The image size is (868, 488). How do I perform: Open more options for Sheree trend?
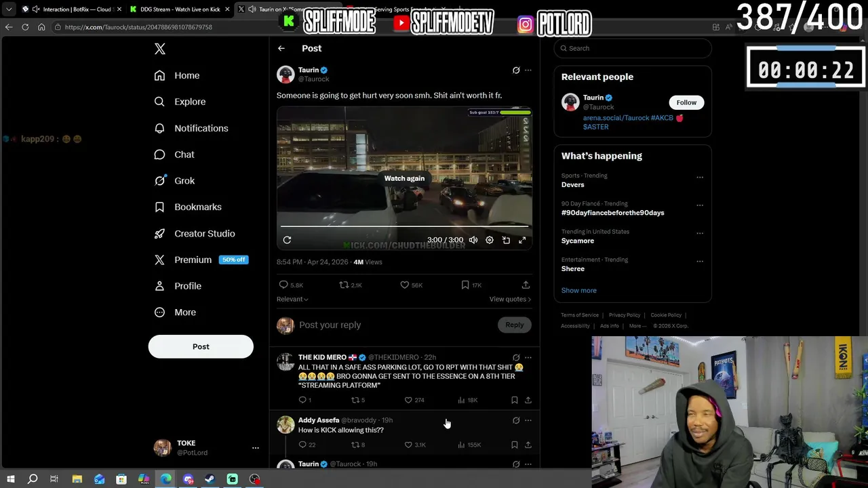coord(700,262)
